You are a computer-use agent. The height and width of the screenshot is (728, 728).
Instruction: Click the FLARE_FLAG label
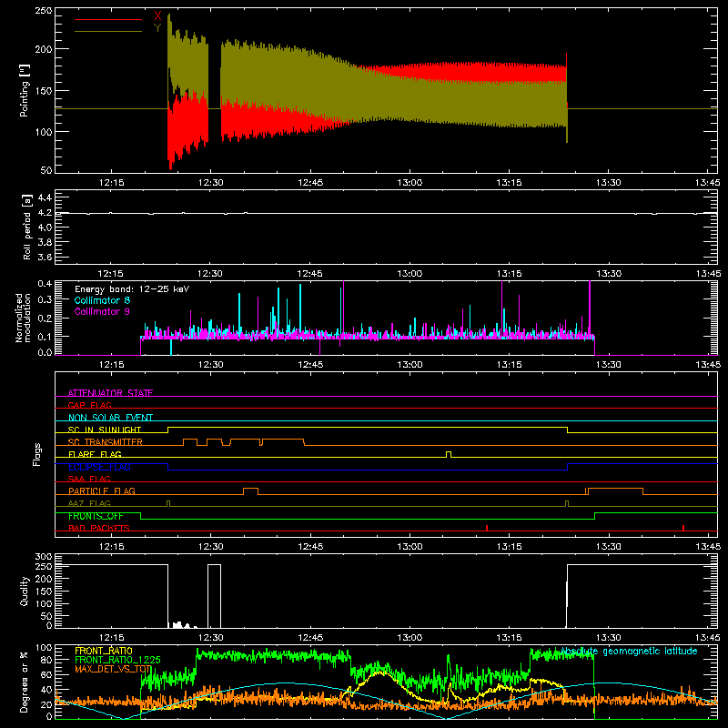click(95, 454)
